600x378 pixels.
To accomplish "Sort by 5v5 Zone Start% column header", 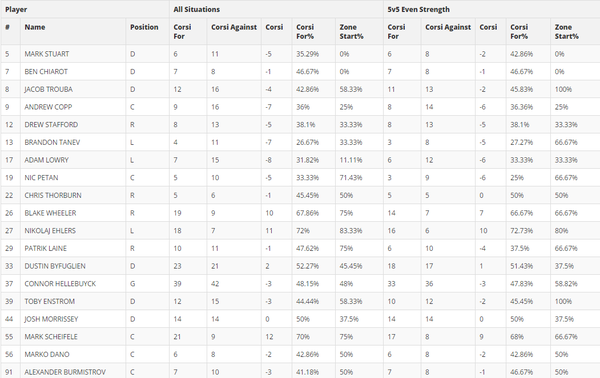I will (x=567, y=32).
